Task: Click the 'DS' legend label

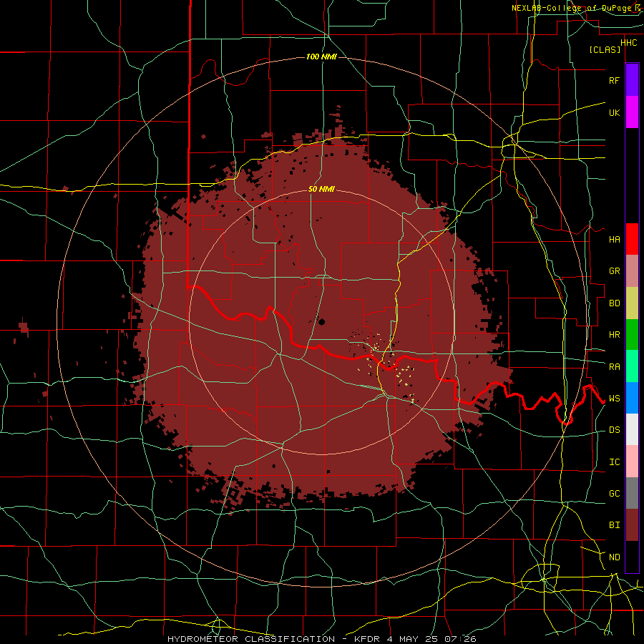Action: tap(615, 430)
